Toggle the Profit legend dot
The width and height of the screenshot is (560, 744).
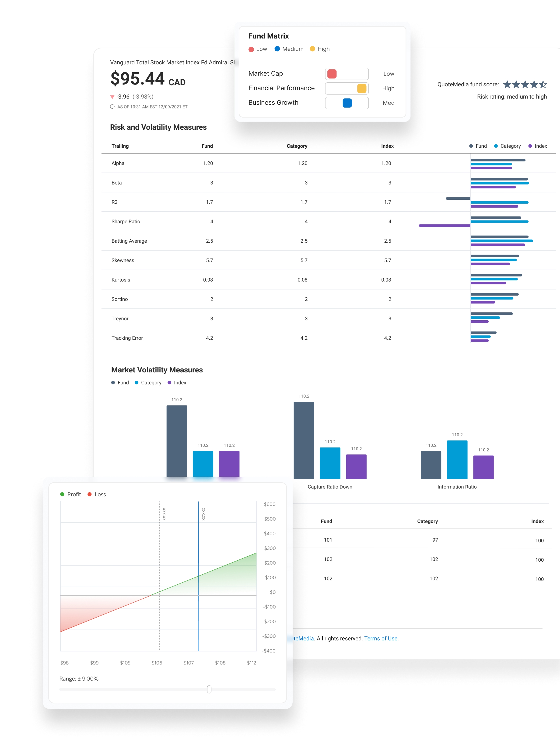pyautogui.click(x=62, y=494)
